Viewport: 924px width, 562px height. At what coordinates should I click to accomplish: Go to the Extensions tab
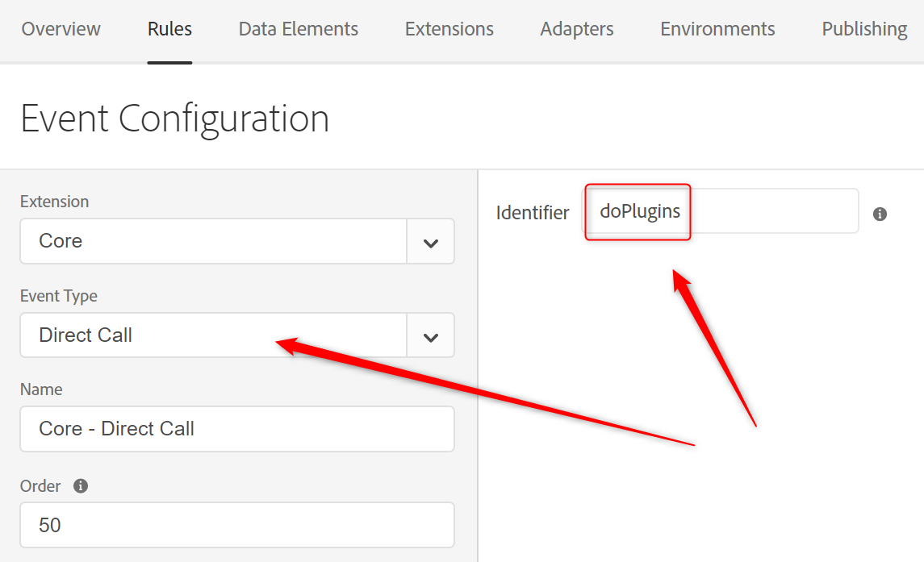click(x=449, y=29)
